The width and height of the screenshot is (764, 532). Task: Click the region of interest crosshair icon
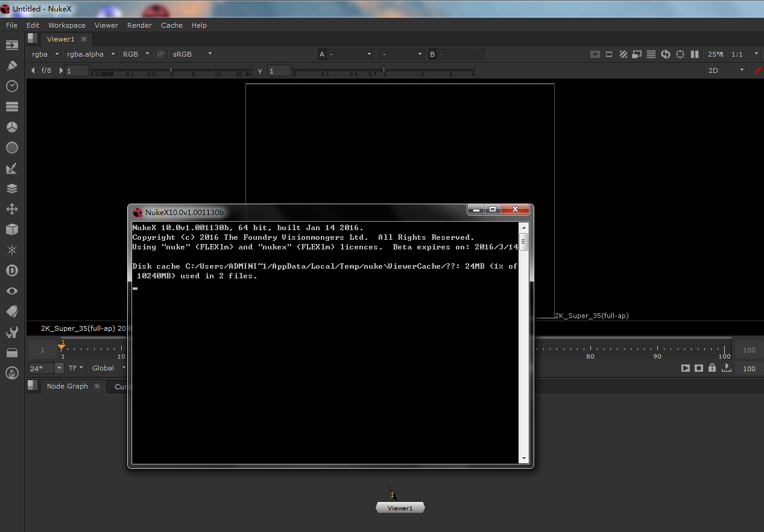pos(680,54)
